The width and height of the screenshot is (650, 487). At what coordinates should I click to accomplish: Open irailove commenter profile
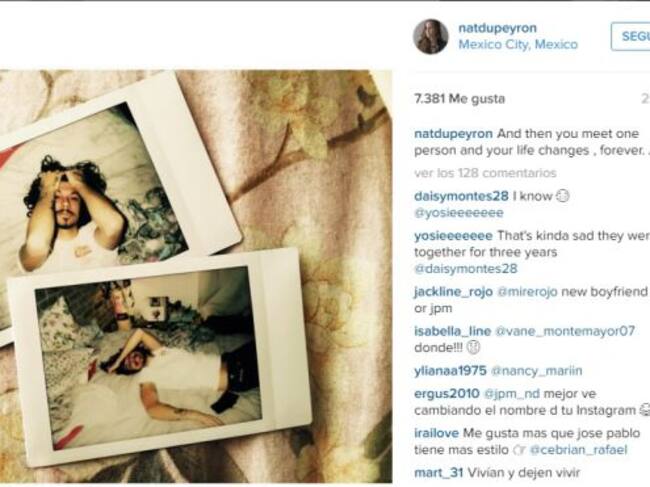pos(437,433)
